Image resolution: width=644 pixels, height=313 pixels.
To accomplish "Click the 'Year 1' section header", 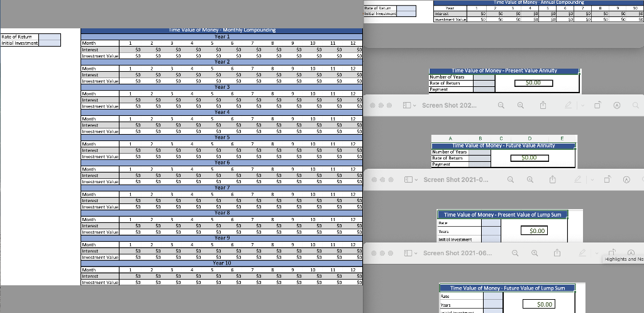I will click(x=222, y=37).
